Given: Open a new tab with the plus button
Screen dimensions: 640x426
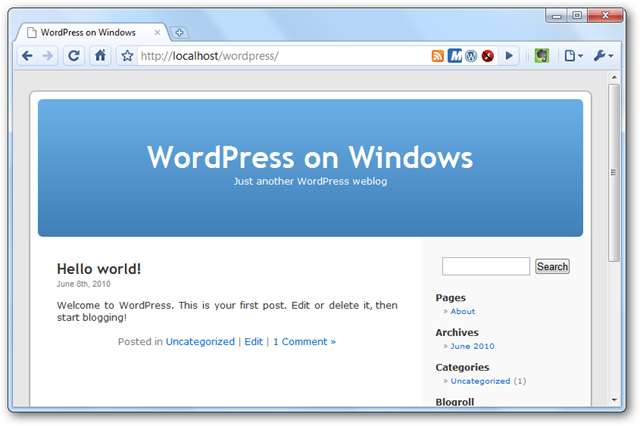Looking at the screenshot, I should [x=179, y=32].
